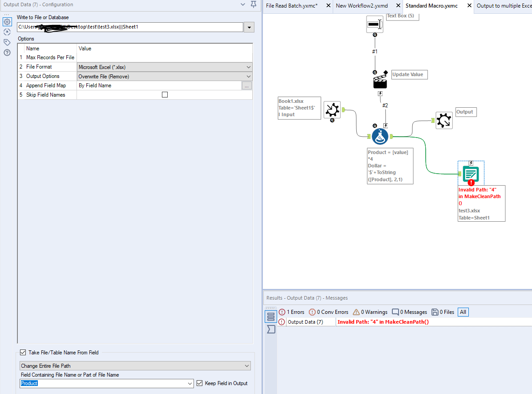Toggle Keep Field in Output checkbox
Viewport: 532px width, 394px height.
(199, 383)
